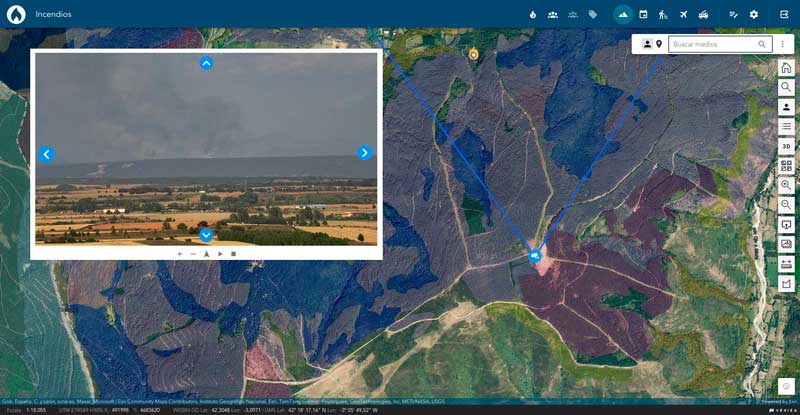
Task: Open the settings gear in header
Action: click(x=754, y=14)
